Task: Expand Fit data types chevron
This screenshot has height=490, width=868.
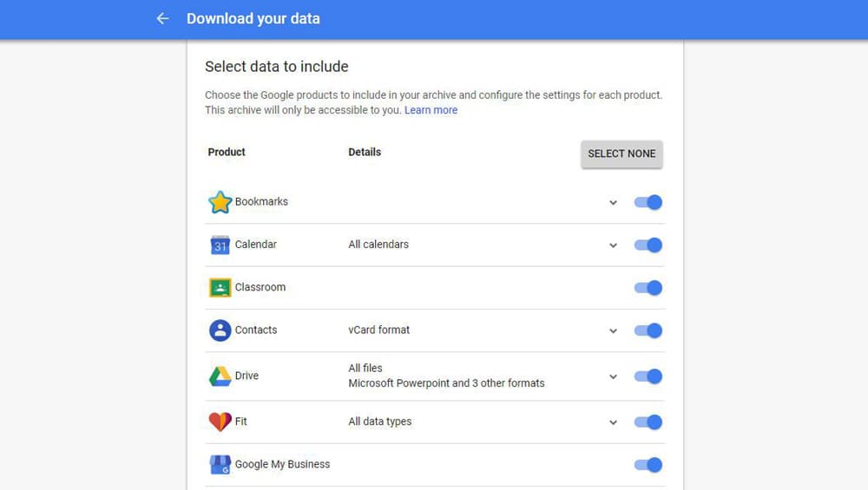Action: (x=613, y=422)
